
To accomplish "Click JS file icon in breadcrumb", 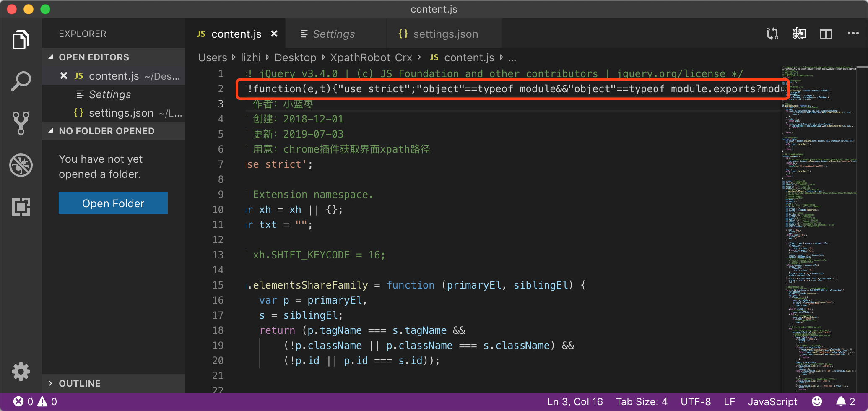I will pos(434,57).
